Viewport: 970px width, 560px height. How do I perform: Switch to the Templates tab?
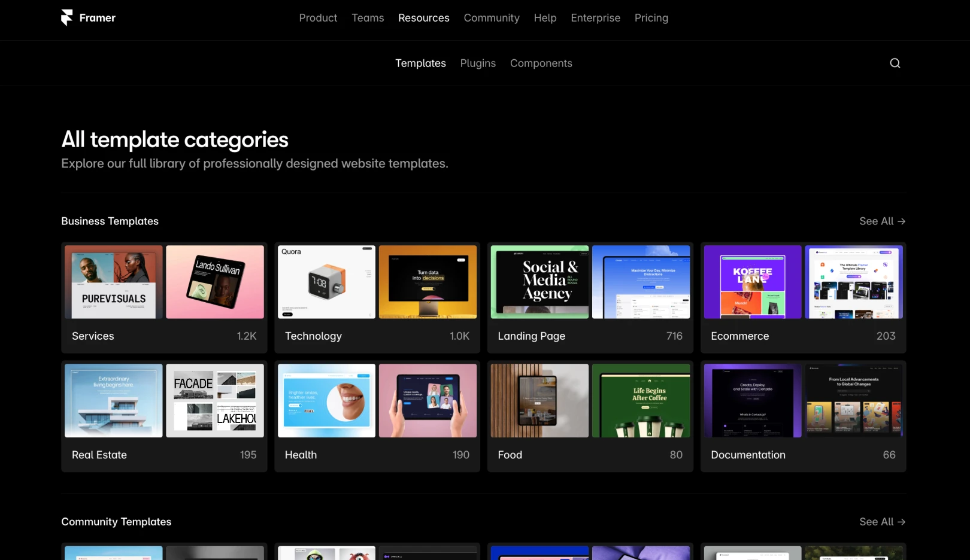(420, 63)
